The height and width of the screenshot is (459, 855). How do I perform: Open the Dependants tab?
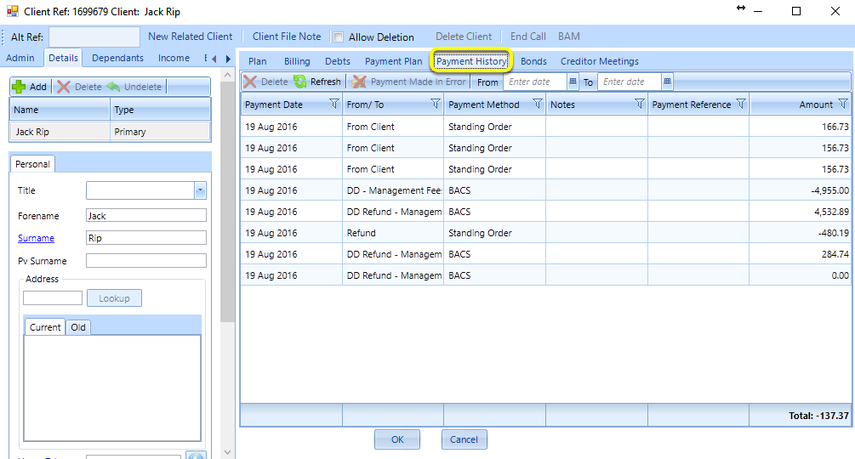coord(117,58)
